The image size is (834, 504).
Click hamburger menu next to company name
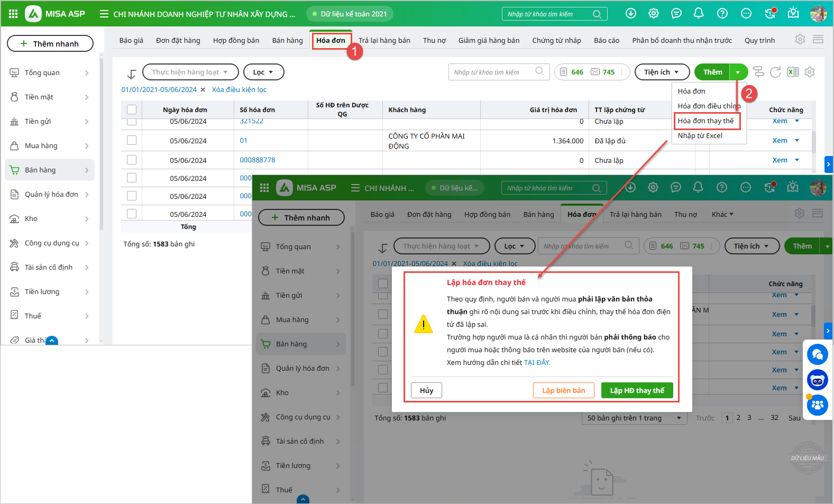click(x=104, y=14)
